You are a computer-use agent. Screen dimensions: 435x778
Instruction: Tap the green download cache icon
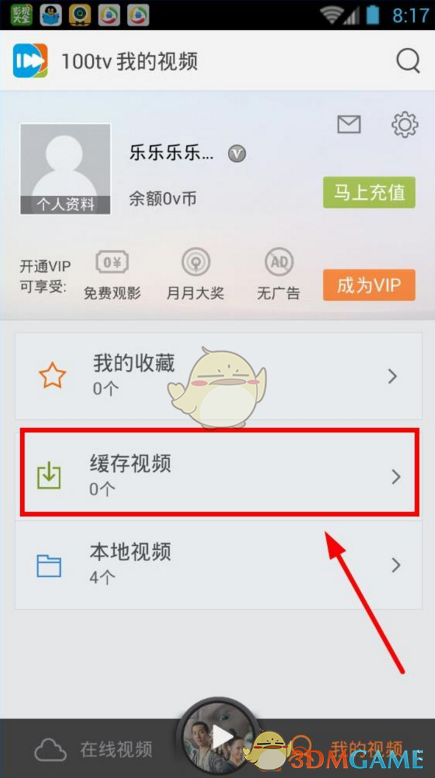point(49,475)
